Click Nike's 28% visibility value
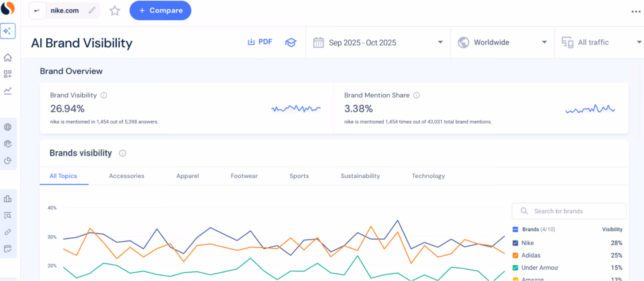The width and height of the screenshot is (644, 281). pos(617,243)
